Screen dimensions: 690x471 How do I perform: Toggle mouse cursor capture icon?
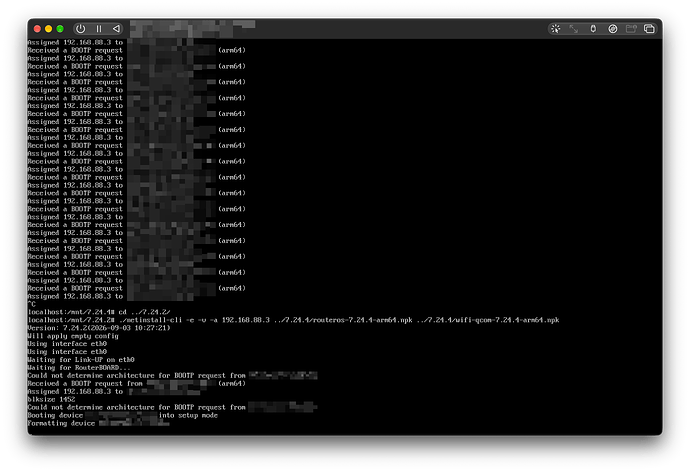(556, 29)
